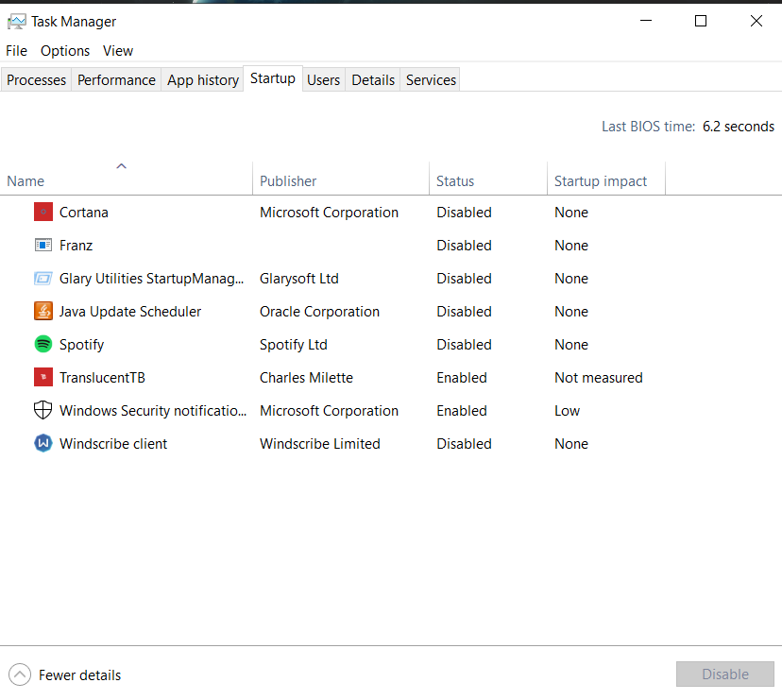Click the Windscribe Limited publisher cell
Image resolution: width=782 pixels, height=700 pixels.
319,444
